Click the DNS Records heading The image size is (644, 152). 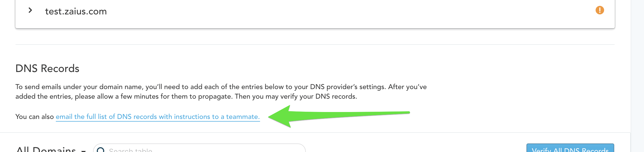click(x=47, y=69)
